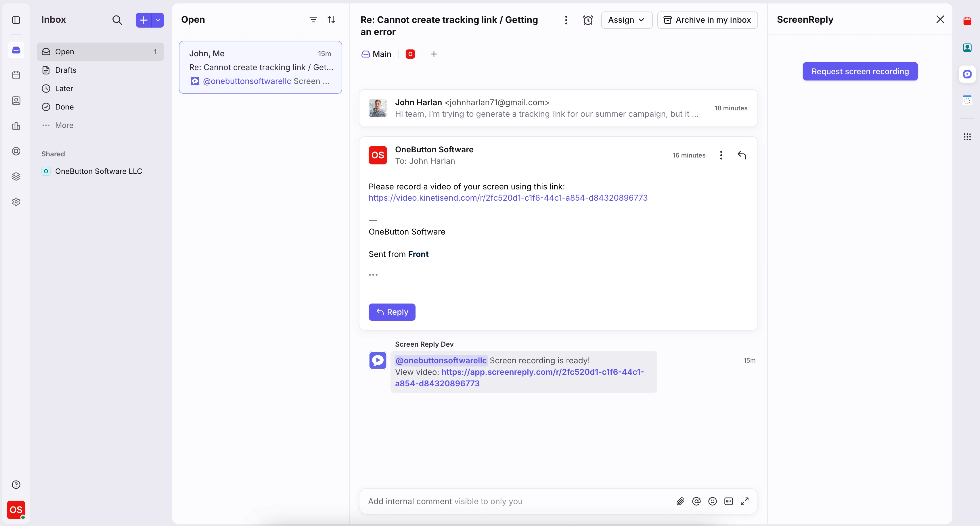The image size is (980, 526).
Task: Mention a teammate with the @ icon
Action: coord(696,501)
